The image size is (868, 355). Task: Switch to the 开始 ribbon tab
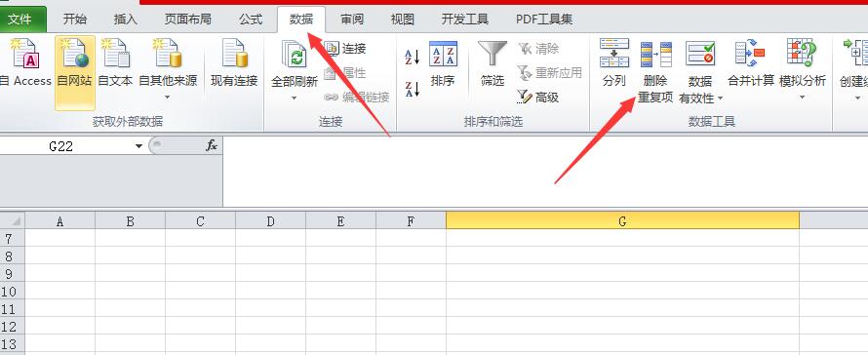[75, 20]
